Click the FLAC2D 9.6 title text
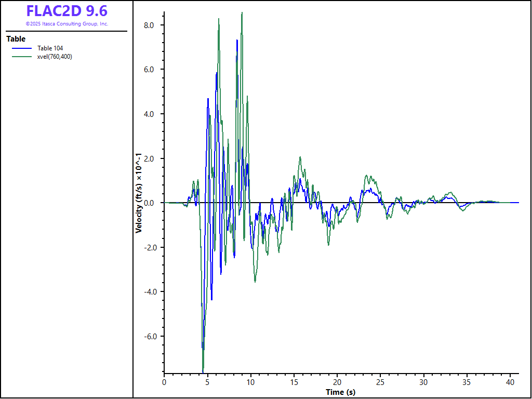The height and width of the screenshot is (399, 532). (66, 11)
